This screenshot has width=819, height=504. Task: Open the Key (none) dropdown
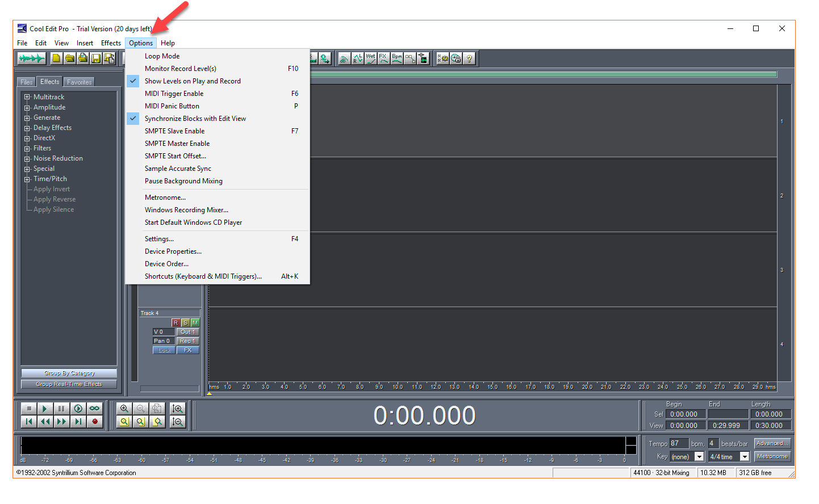point(699,457)
